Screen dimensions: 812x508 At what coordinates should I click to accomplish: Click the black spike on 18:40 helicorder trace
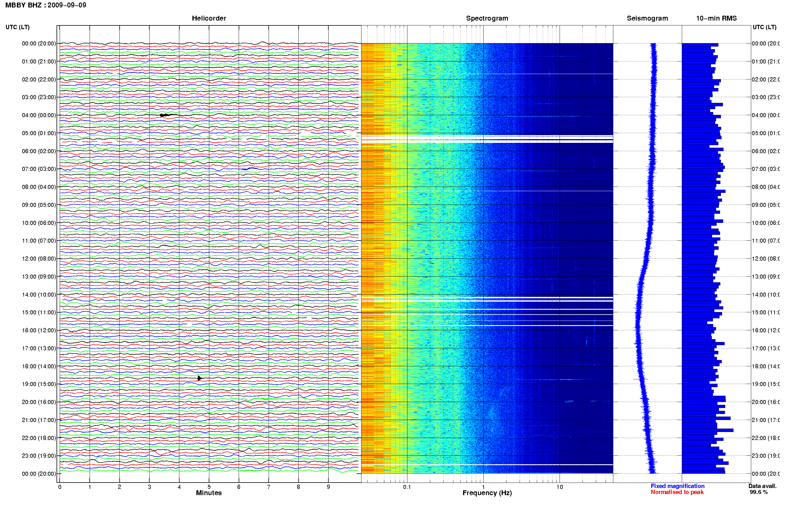coord(199,378)
